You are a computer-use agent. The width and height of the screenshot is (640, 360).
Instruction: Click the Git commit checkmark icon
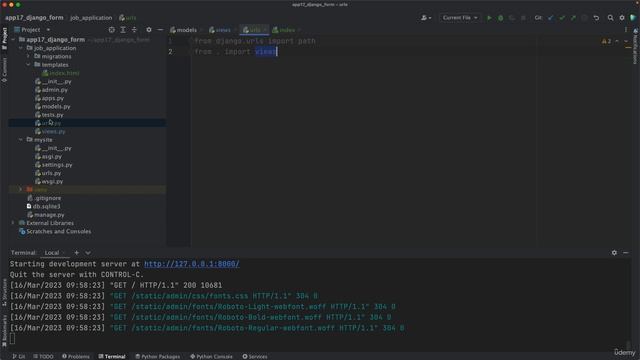562,18
